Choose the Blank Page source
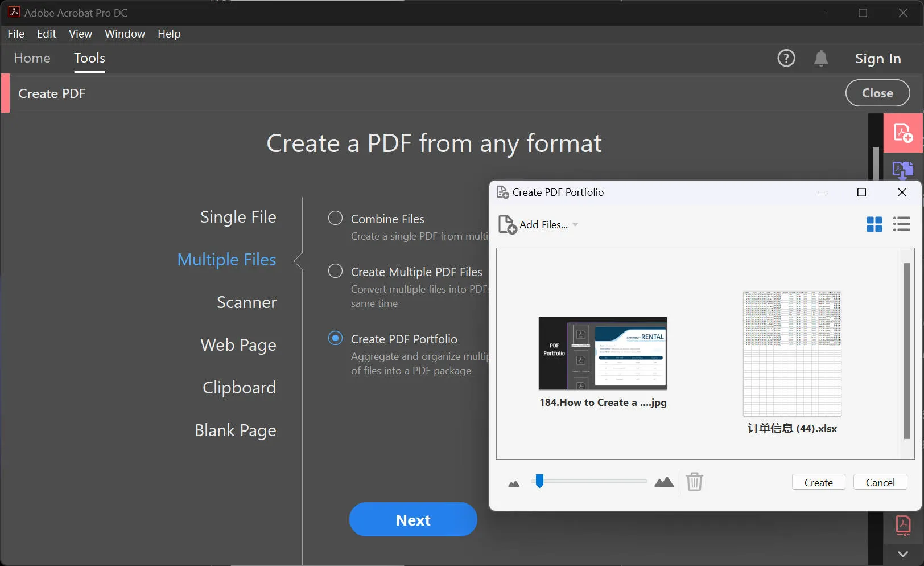Screen dimensions: 924x566 [236, 430]
